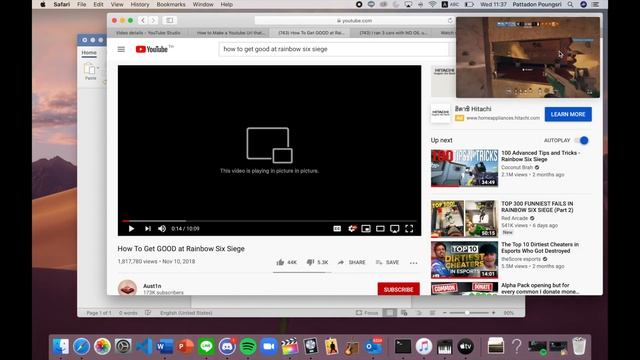
Task: Open Top 10 Dirtiest Cheaters thumbnail
Action: pyautogui.click(x=464, y=260)
